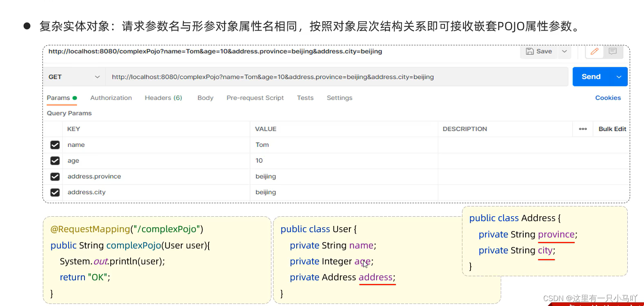Viewport: 644px width, 306px height.
Task: Expand the Send button dropdown arrow
Action: pyautogui.click(x=619, y=77)
